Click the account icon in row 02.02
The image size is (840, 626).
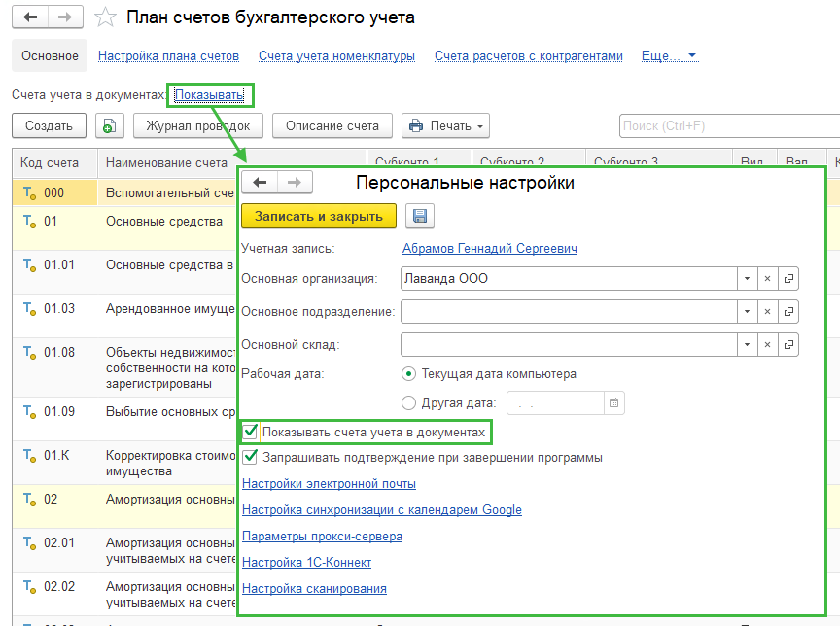pos(29,587)
